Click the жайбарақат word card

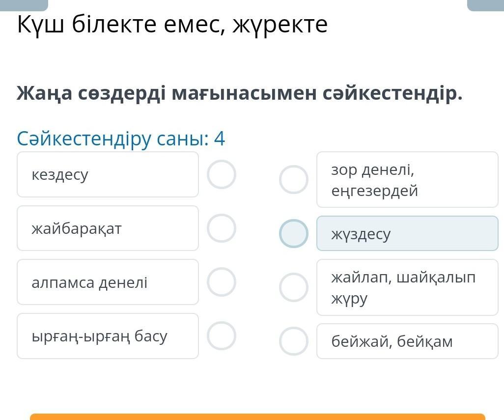click(108, 228)
